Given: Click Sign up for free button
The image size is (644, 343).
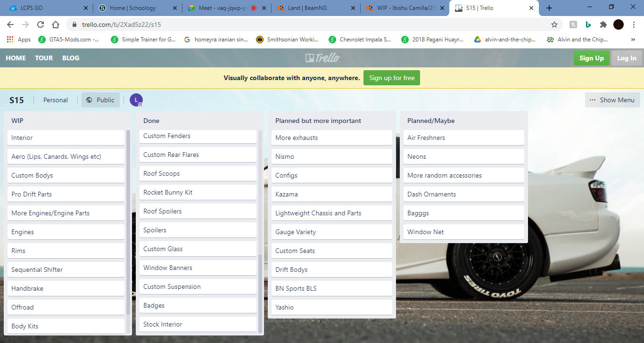Looking at the screenshot, I should pos(392,78).
